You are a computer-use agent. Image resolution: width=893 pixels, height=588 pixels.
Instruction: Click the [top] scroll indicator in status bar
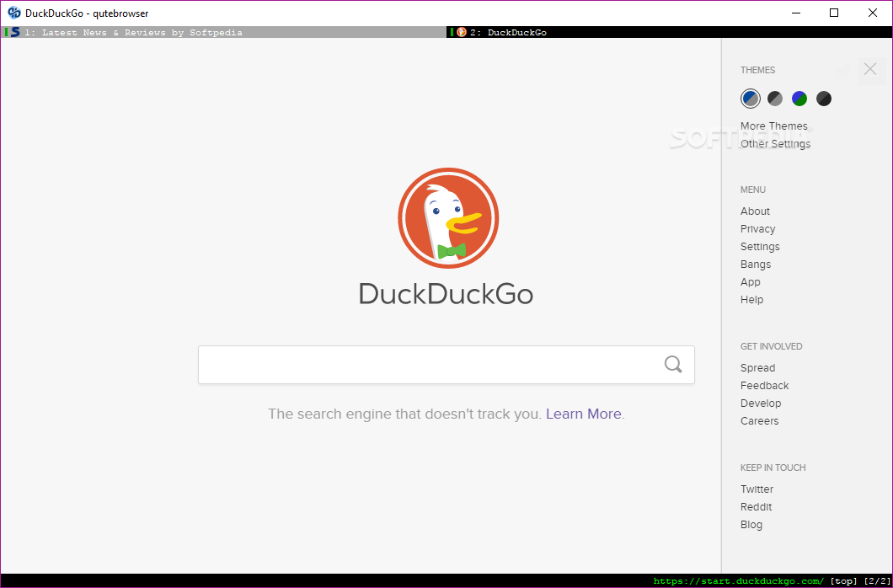844,581
